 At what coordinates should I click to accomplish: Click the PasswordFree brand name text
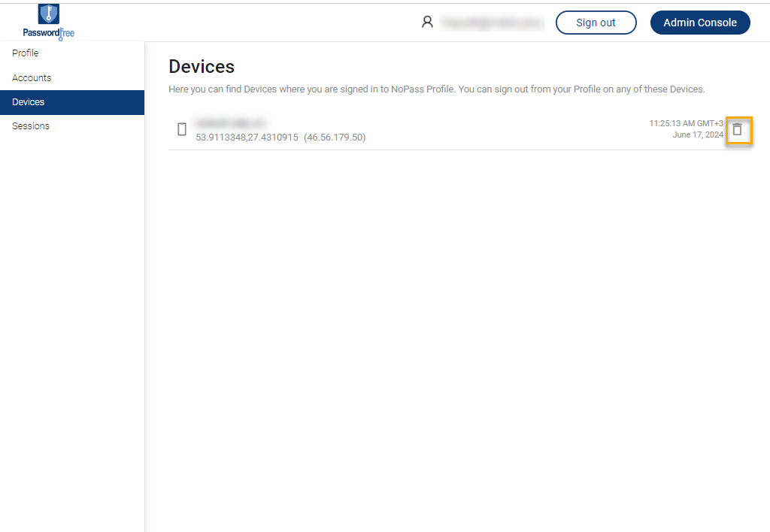tap(49, 33)
